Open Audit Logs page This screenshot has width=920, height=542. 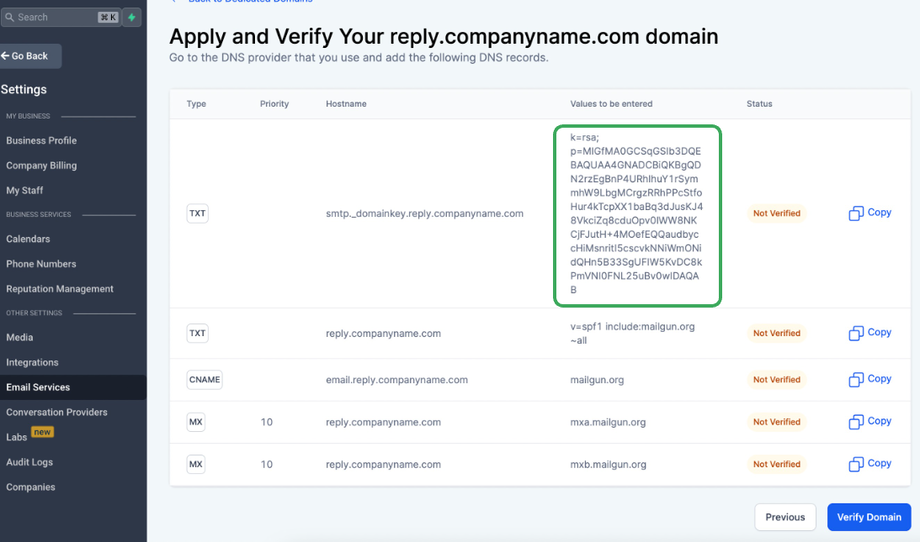click(30, 462)
